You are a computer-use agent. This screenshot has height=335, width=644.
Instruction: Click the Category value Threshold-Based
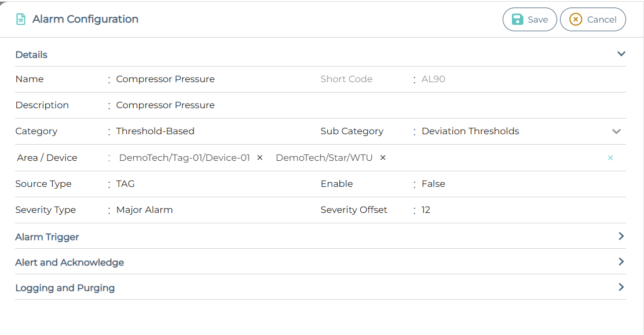point(155,131)
